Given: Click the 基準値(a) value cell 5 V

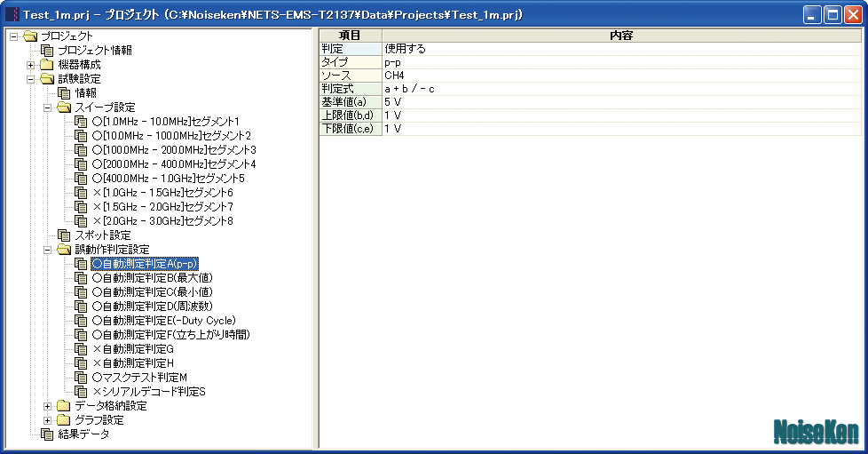Looking at the screenshot, I should pyautogui.click(x=621, y=102).
